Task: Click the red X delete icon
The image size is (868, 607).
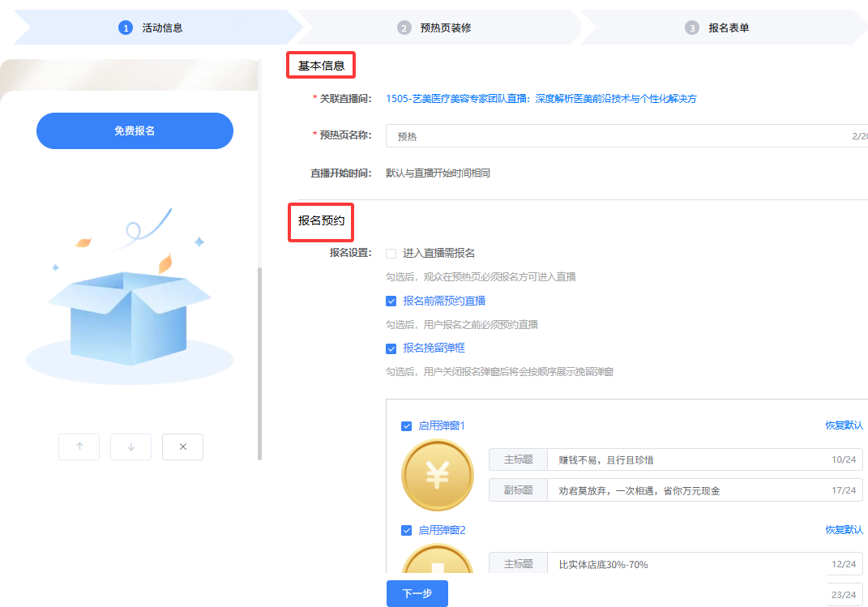Action: [182, 447]
